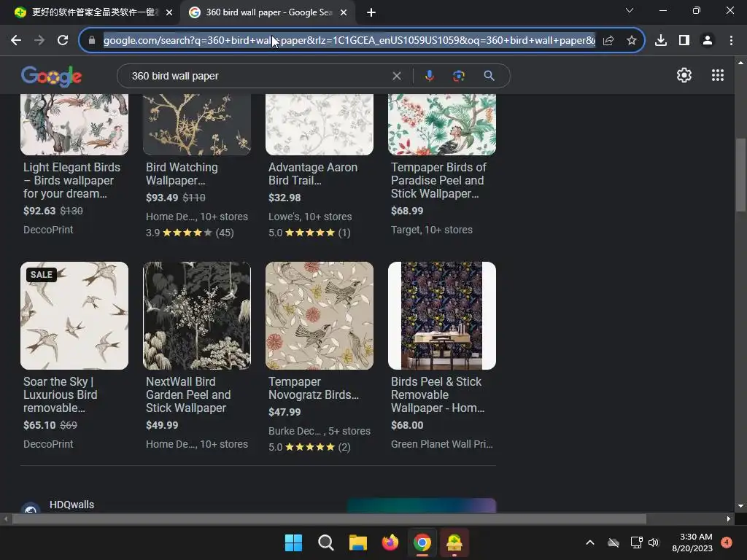Open Tempaper Birds of Paradise listing
The width and height of the screenshot is (747, 560).
(x=438, y=181)
